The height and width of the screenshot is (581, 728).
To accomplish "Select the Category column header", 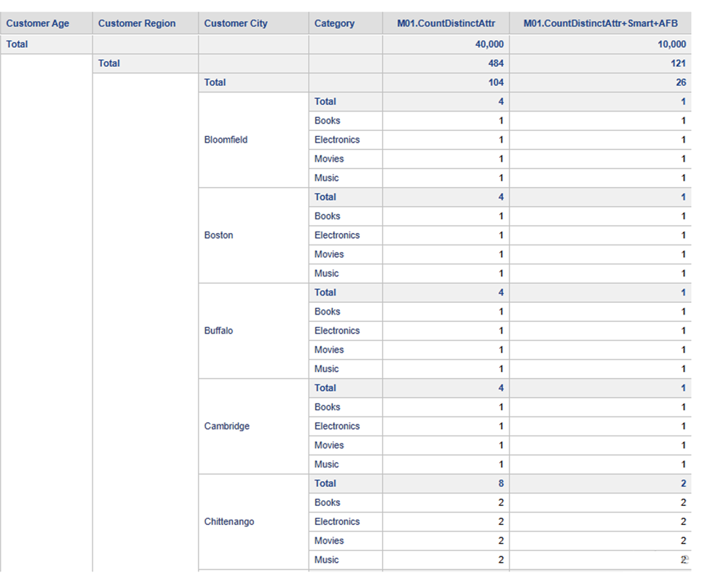I will click(335, 23).
